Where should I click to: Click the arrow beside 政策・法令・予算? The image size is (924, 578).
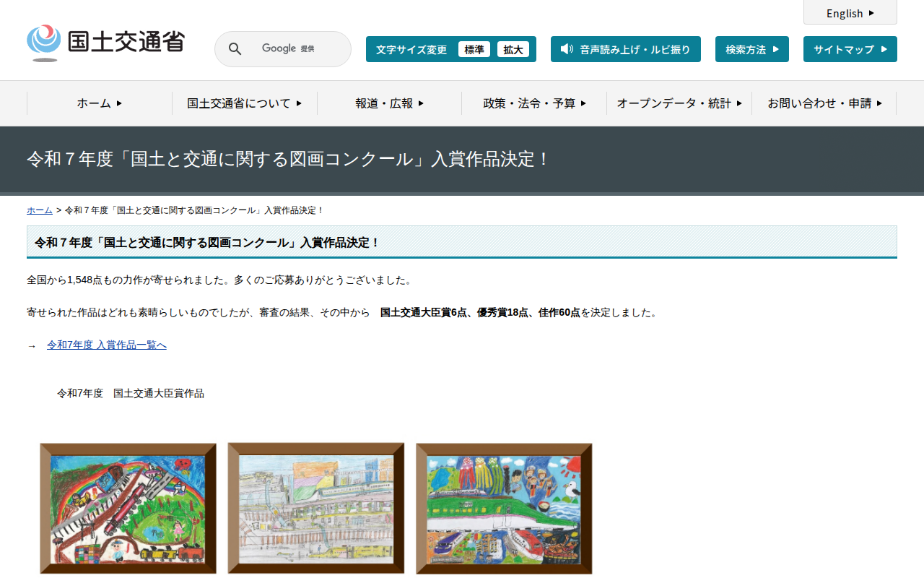coord(584,103)
